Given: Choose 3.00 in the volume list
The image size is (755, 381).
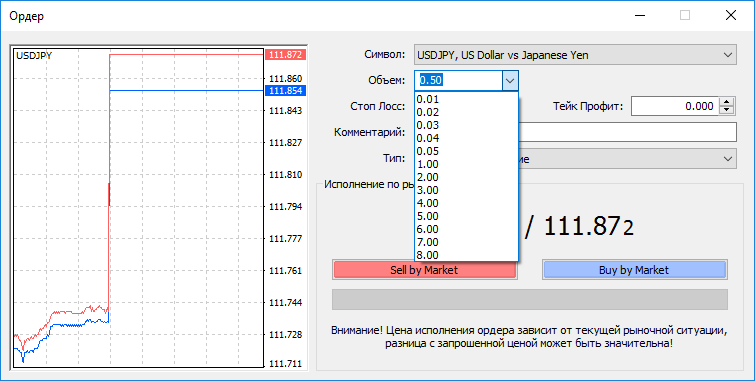Looking at the screenshot, I should (x=466, y=191).
